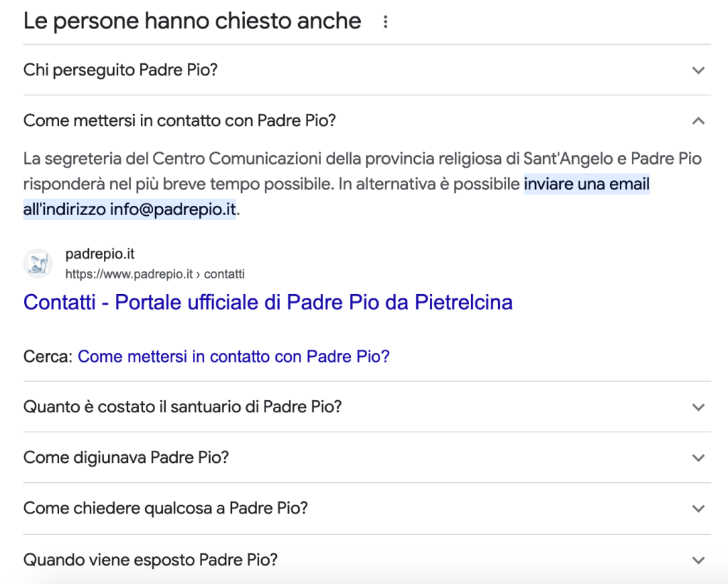Image resolution: width=728 pixels, height=584 pixels.
Task: Click "Le persone hanno chiesto anche" heading
Action: (192, 21)
